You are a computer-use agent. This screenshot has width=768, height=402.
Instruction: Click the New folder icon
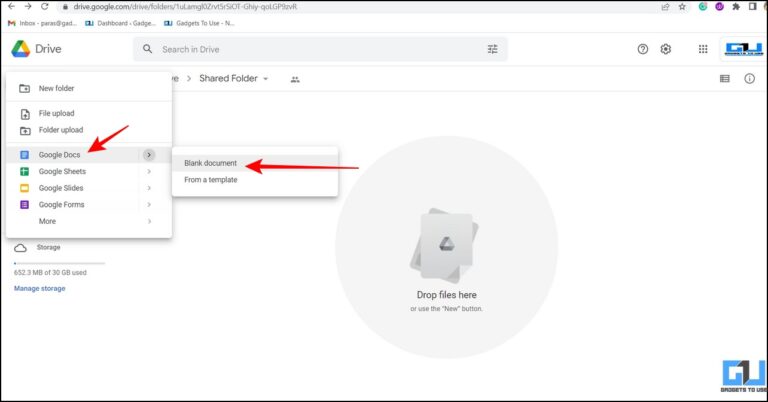(24, 89)
